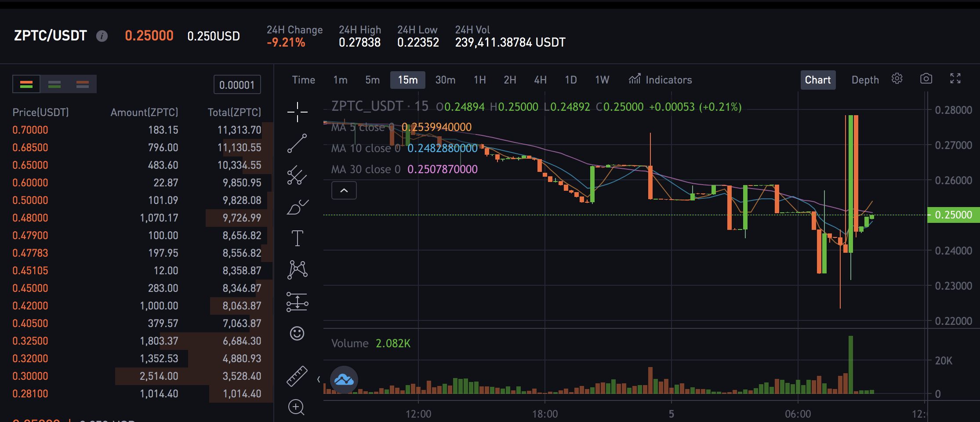Select the brush drawing tool
The image size is (980, 422).
pyautogui.click(x=297, y=207)
